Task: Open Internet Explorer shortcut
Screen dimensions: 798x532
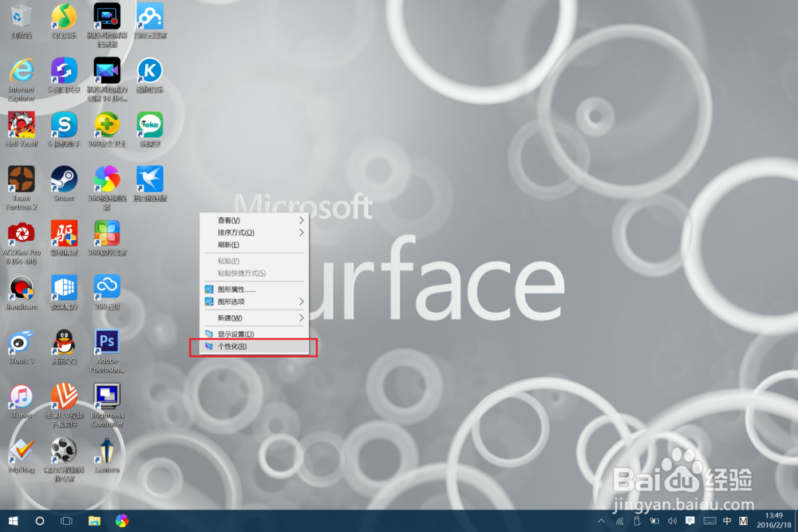Action: (22, 80)
